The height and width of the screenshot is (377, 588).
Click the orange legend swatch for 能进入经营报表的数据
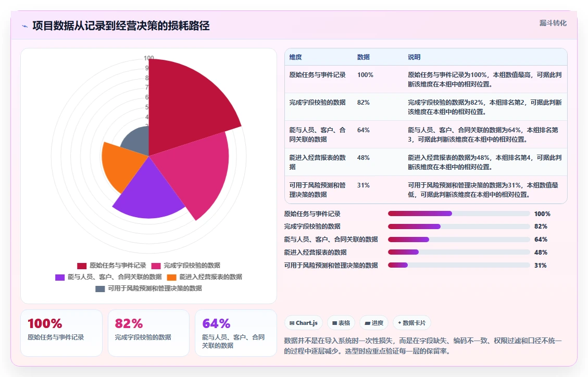click(x=172, y=278)
